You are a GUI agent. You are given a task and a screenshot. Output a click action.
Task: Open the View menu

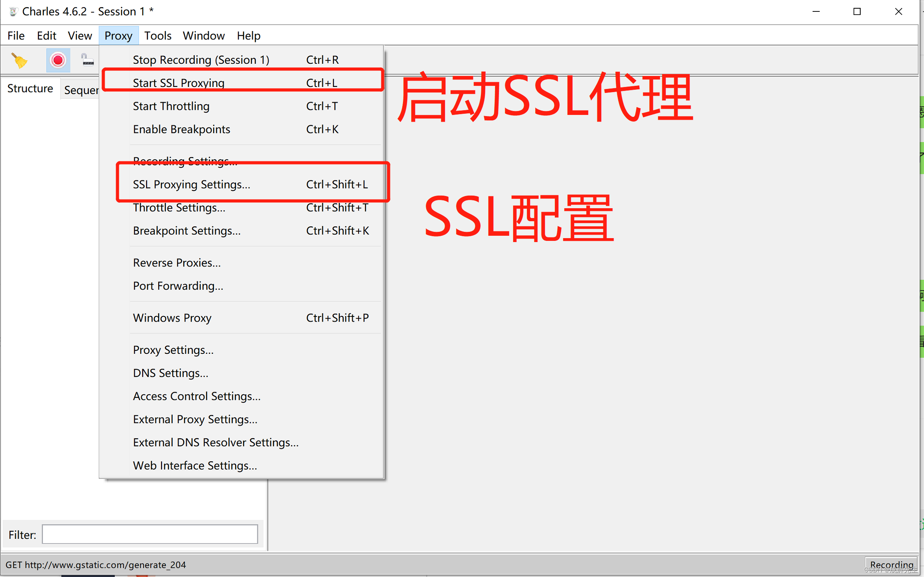[79, 36]
